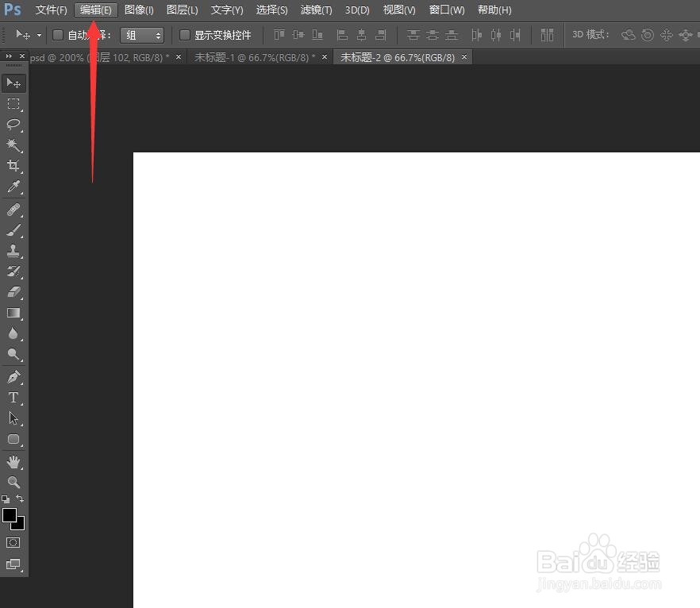The width and height of the screenshot is (700, 608).
Task: Click align horizontal centers icon
Action: tap(362, 35)
